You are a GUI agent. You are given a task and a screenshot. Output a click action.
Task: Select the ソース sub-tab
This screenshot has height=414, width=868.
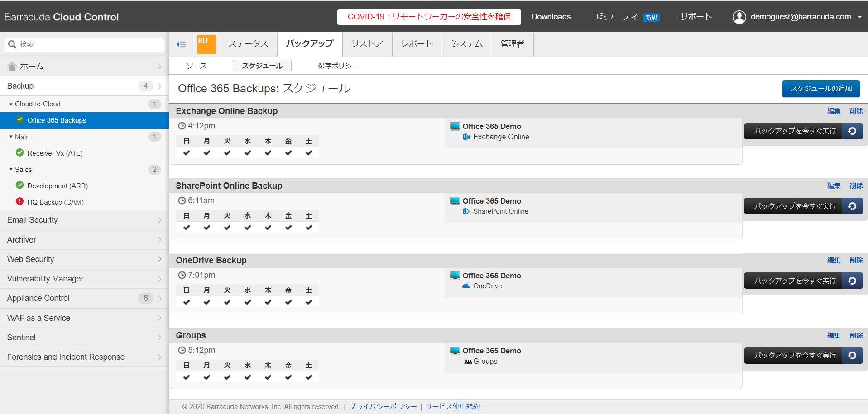197,66
